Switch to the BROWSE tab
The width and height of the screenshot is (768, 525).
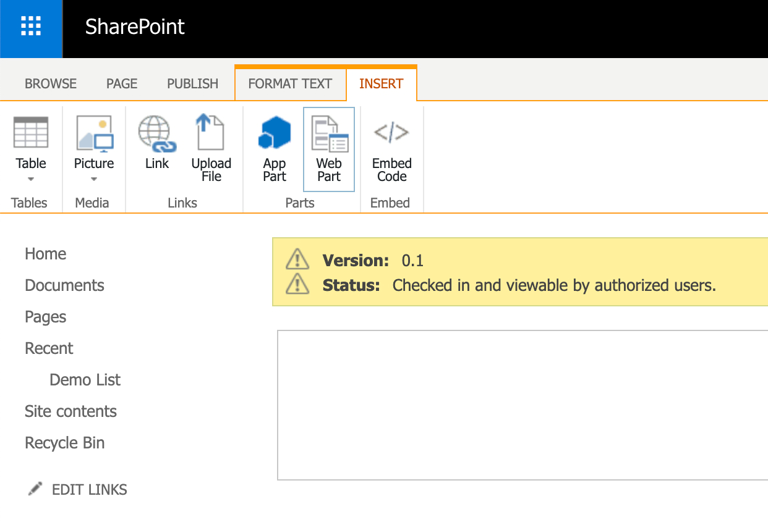[x=50, y=84]
